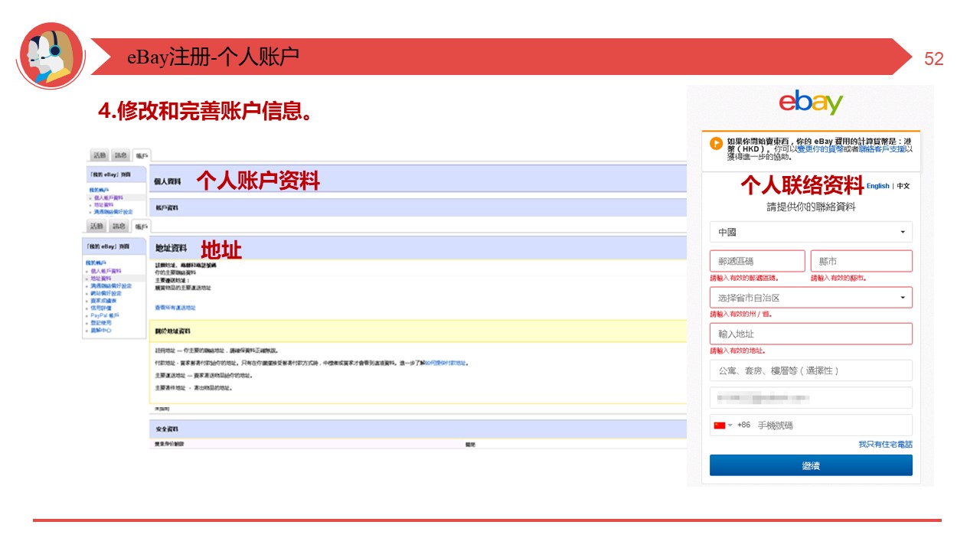980x551 pixels.
Task: Click the slide number 52
Action: click(x=934, y=59)
